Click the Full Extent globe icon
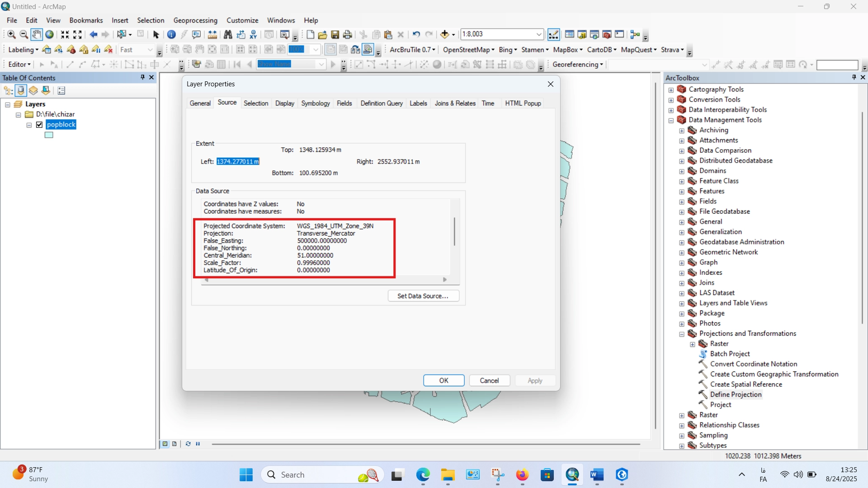 (50, 34)
